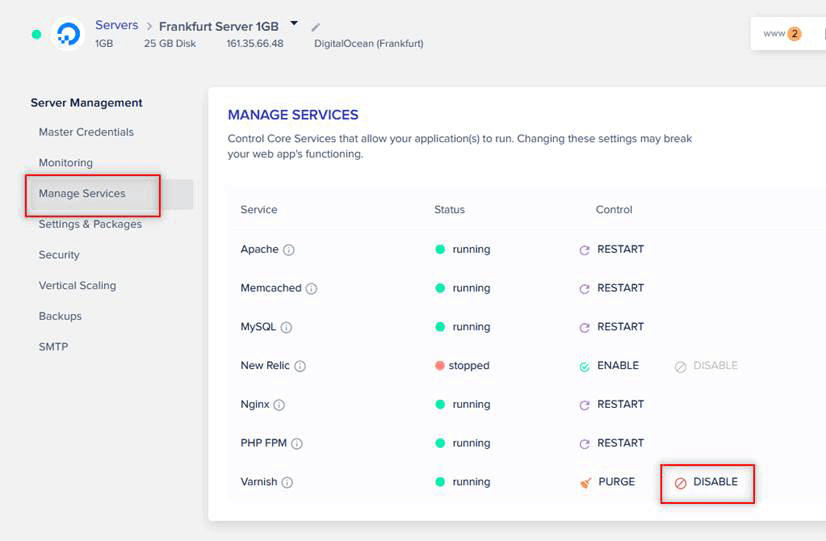Select Manage Services in the sidebar
Image resolution: width=826 pixels, height=541 pixels.
pos(82,193)
